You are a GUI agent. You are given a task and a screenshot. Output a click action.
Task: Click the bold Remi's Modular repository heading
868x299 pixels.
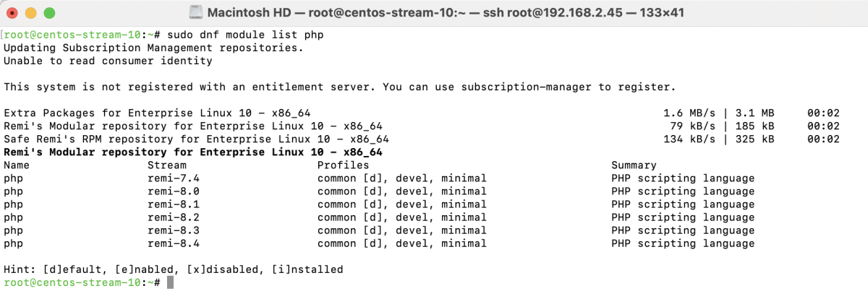click(x=193, y=152)
